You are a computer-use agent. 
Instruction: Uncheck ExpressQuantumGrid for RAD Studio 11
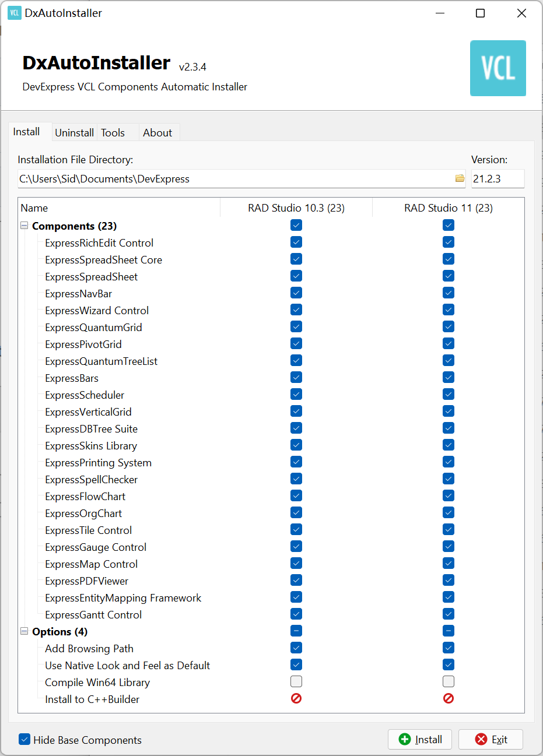tap(449, 326)
